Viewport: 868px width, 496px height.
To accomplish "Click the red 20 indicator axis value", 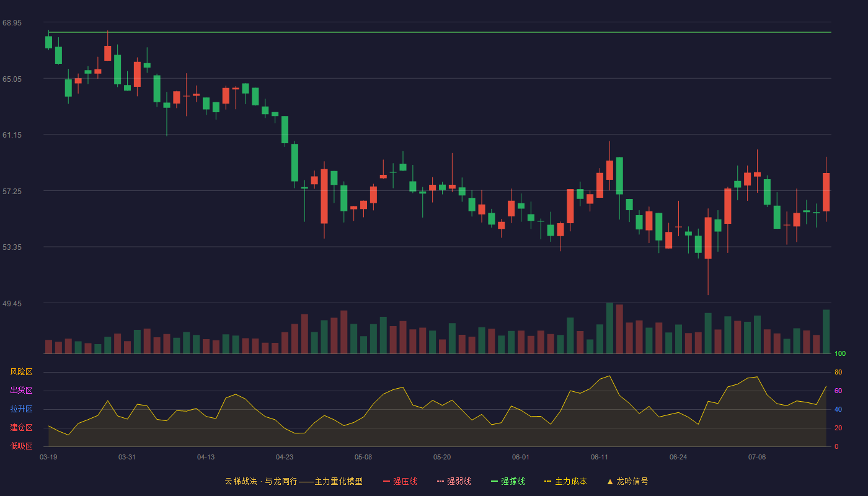I will pyautogui.click(x=838, y=428).
